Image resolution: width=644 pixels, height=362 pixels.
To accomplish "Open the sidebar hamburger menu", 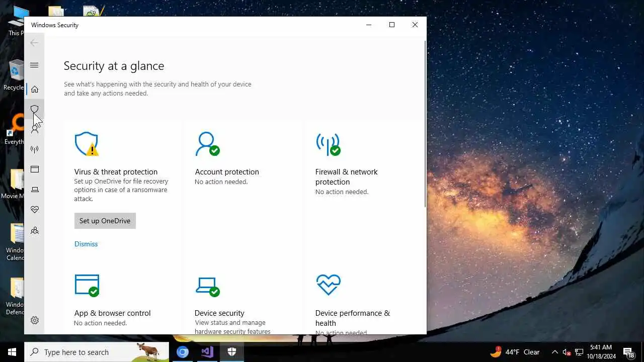I will pyautogui.click(x=34, y=65).
